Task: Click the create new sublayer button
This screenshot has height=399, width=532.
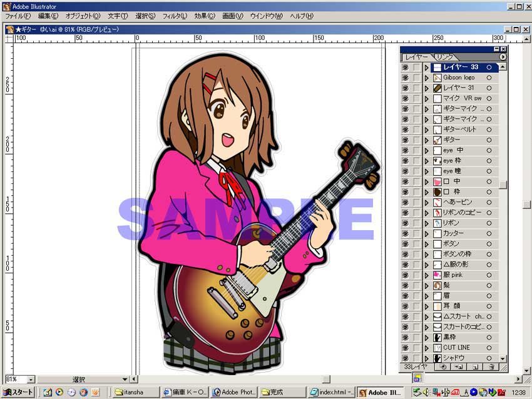Action: tap(459, 367)
